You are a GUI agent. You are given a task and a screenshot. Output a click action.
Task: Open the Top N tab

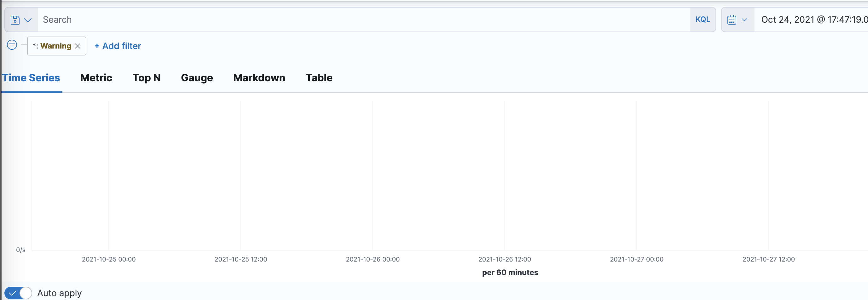(x=146, y=78)
